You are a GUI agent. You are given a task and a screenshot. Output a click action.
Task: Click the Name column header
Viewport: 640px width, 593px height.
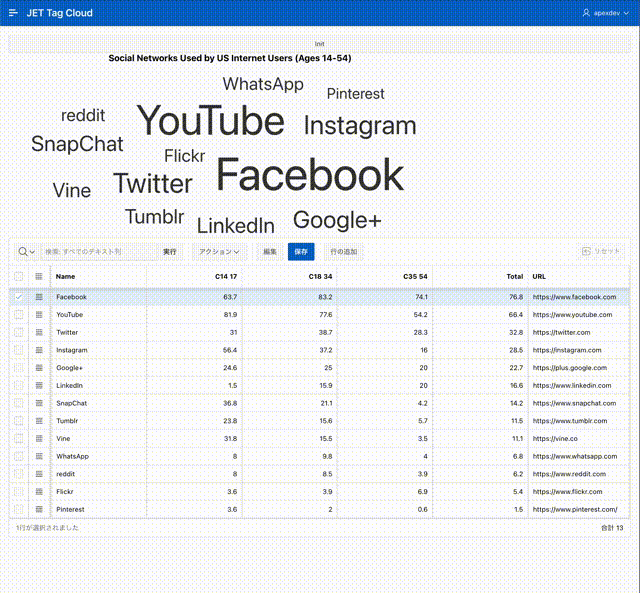98,276
